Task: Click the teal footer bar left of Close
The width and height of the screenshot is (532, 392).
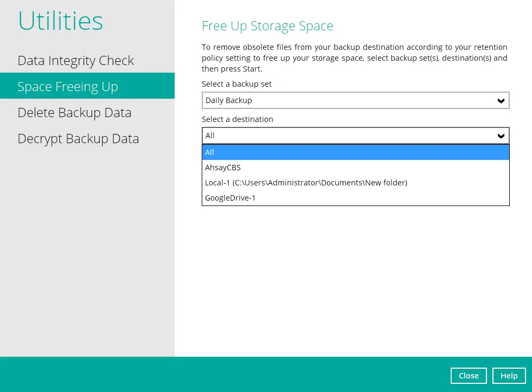Action: [x=217, y=374]
